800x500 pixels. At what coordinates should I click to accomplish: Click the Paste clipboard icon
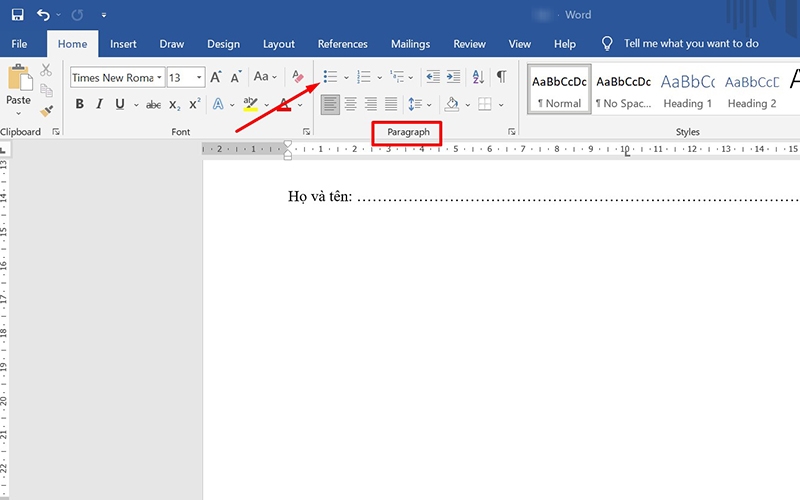click(19, 78)
